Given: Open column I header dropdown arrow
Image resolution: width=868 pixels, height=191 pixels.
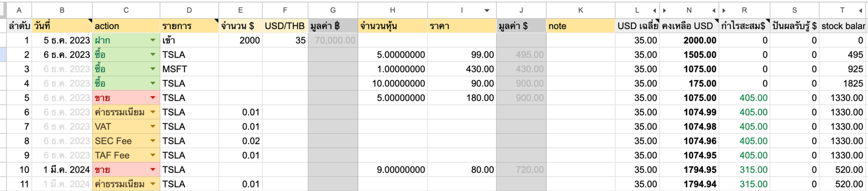Looking at the screenshot, I should click(x=486, y=10).
